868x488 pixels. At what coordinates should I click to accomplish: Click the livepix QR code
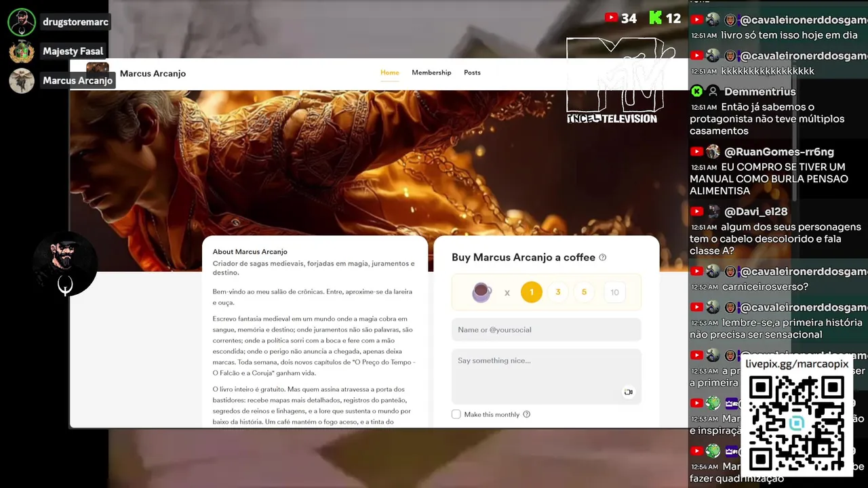click(797, 424)
